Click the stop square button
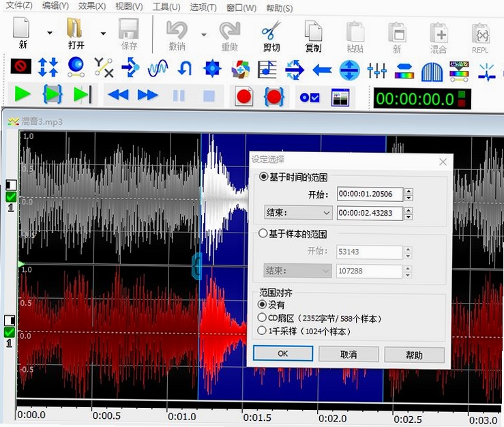Image resolution: width=504 pixels, height=427 pixels. point(209,95)
